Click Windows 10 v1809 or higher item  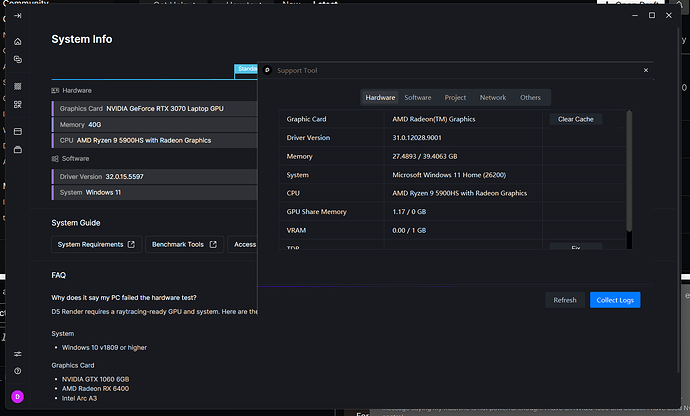(104, 348)
